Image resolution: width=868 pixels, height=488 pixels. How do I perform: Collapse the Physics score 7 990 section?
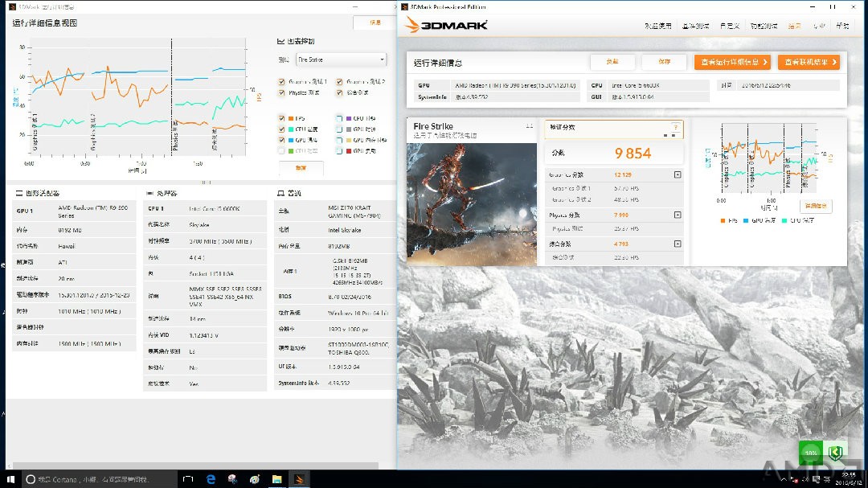[x=678, y=215]
